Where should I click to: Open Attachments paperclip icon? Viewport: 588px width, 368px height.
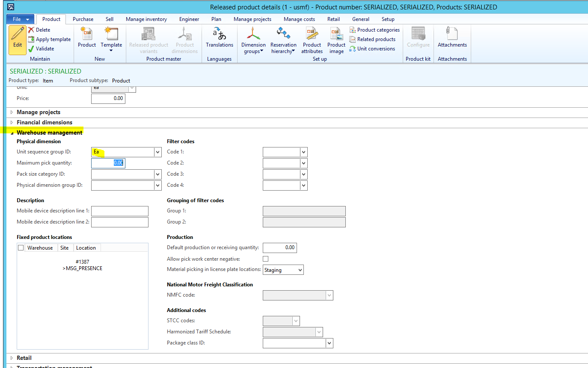coord(452,33)
